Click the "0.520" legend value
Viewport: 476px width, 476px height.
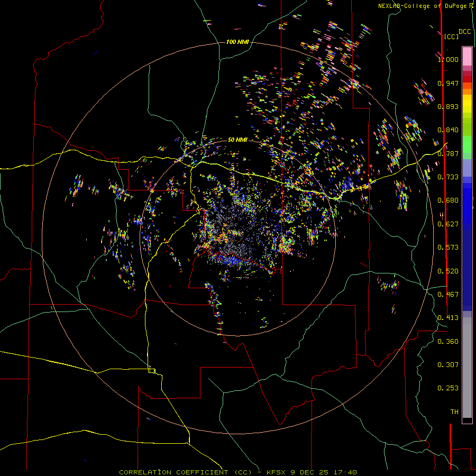click(x=448, y=271)
